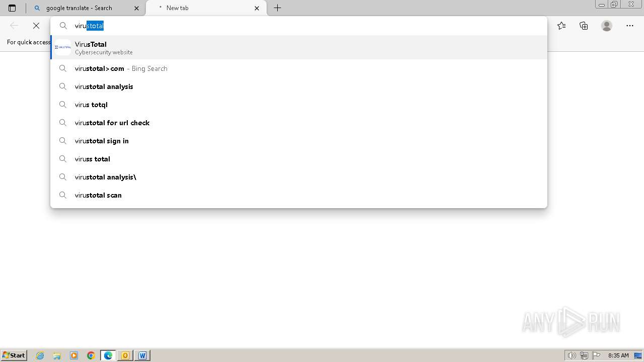Open Action Center flag tray icon
This screenshot has height=362, width=644.
pos(596,355)
